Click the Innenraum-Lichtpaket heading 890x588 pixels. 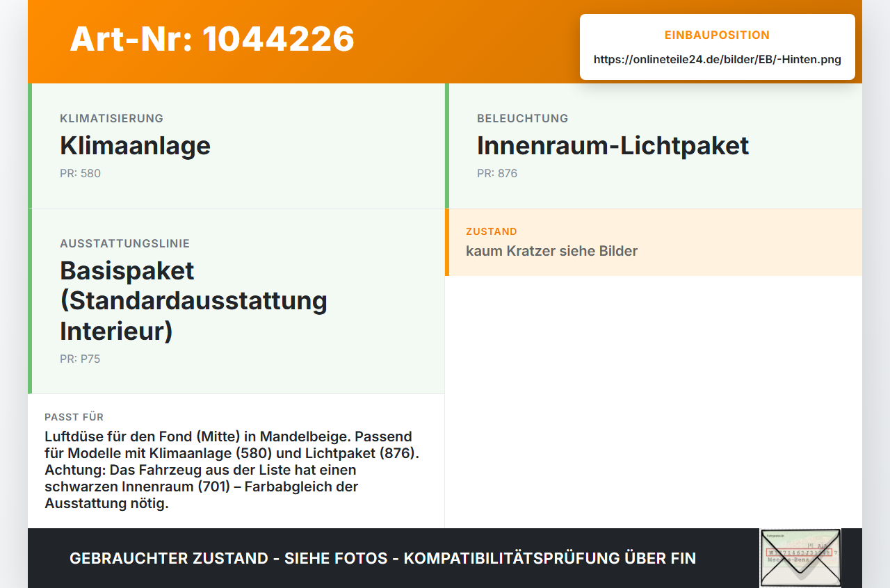pos(613,146)
